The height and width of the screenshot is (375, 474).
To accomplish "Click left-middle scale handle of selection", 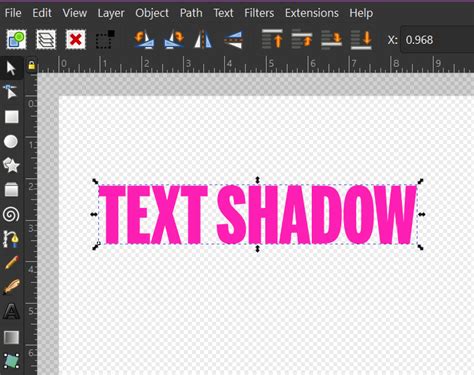I will point(94,214).
